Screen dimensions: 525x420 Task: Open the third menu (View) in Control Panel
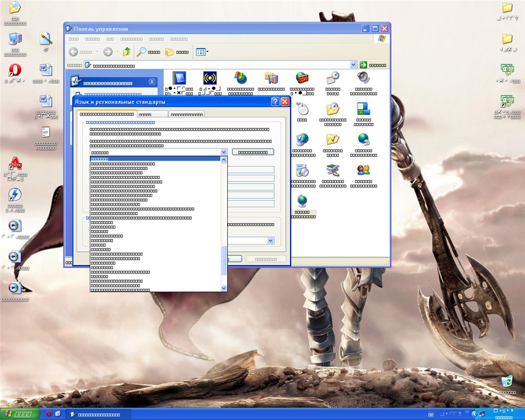[x=110, y=39]
